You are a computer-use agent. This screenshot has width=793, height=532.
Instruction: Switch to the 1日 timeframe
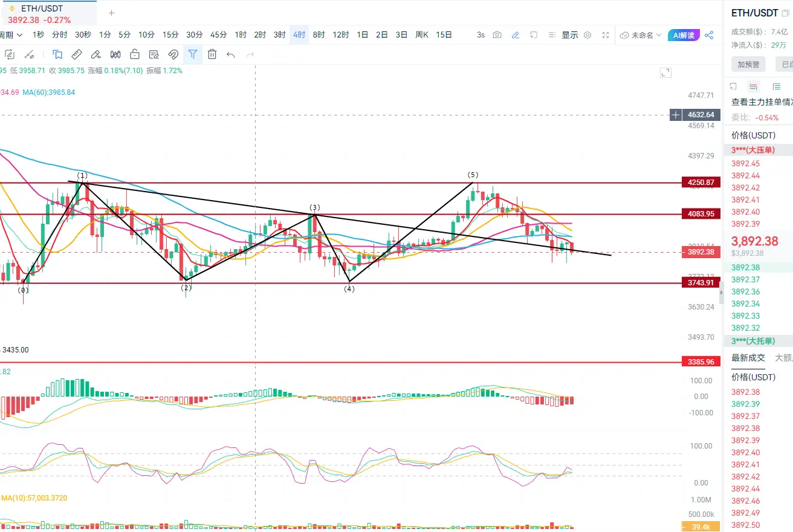coord(363,35)
